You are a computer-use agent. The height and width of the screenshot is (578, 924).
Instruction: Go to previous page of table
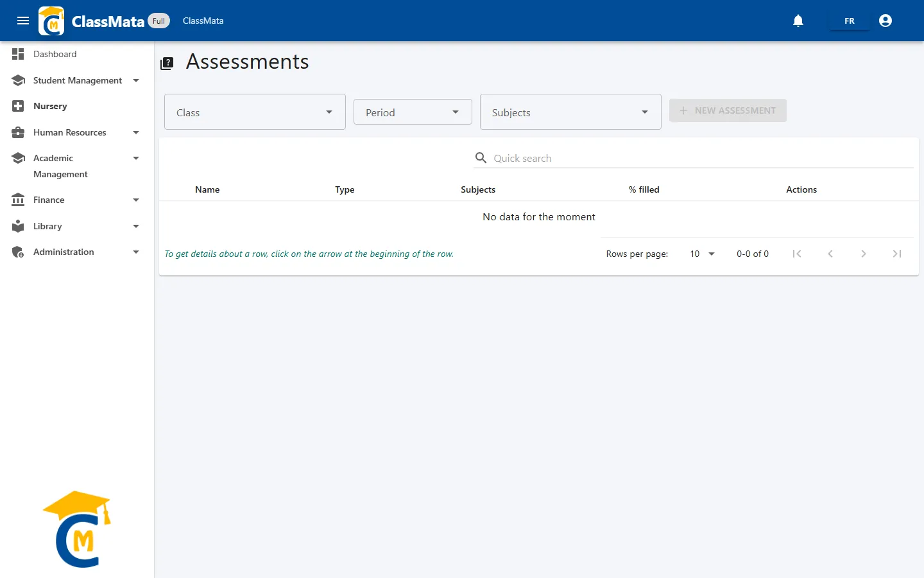pyautogui.click(x=830, y=254)
